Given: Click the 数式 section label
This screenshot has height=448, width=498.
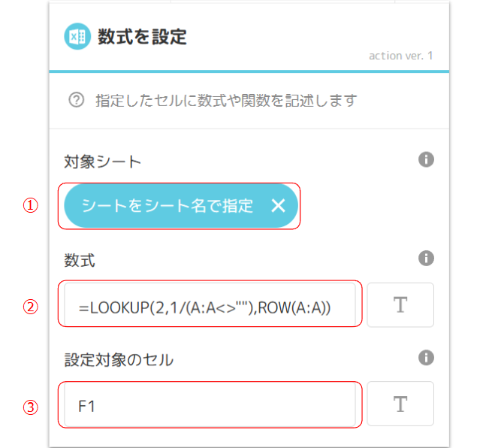Looking at the screenshot, I should 80,261.
